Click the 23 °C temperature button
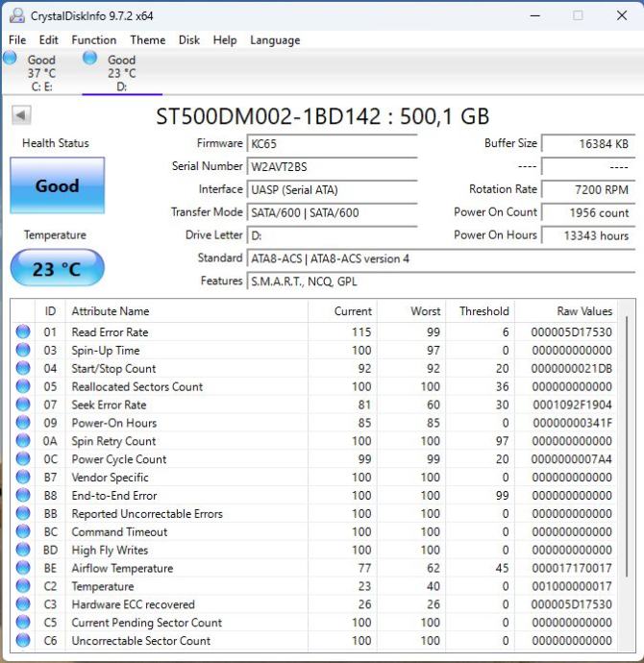The image size is (644, 663). point(57,269)
